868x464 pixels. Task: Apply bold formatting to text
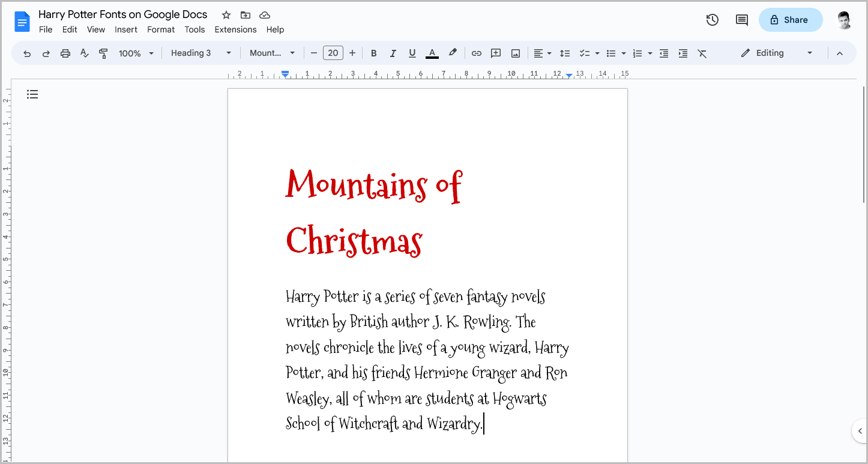point(373,53)
